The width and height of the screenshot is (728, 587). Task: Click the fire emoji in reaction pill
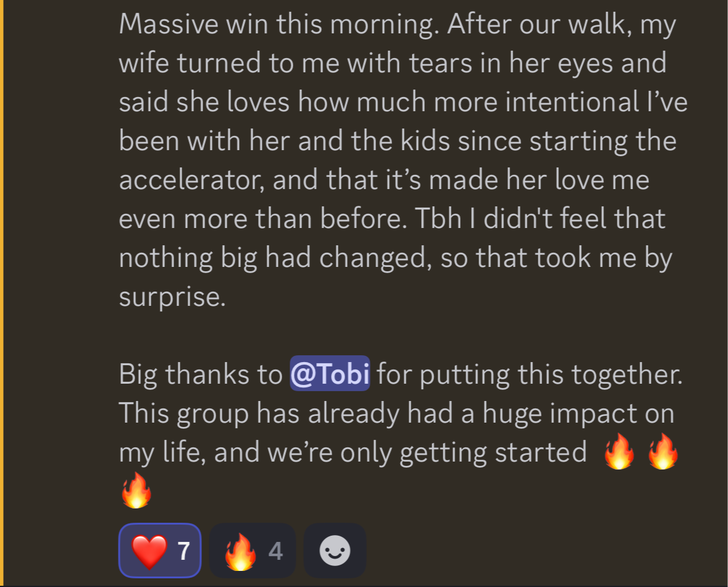click(x=240, y=551)
